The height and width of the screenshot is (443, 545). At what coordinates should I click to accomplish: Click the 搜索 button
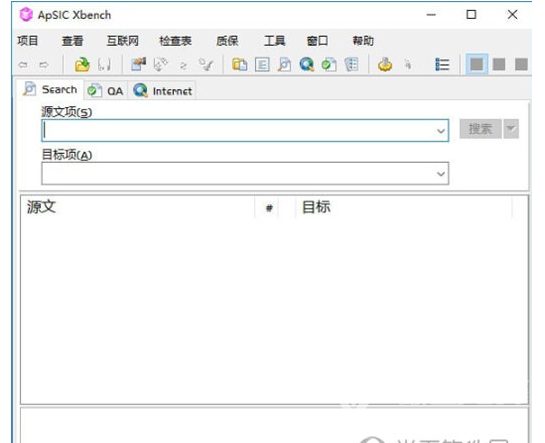(x=480, y=129)
